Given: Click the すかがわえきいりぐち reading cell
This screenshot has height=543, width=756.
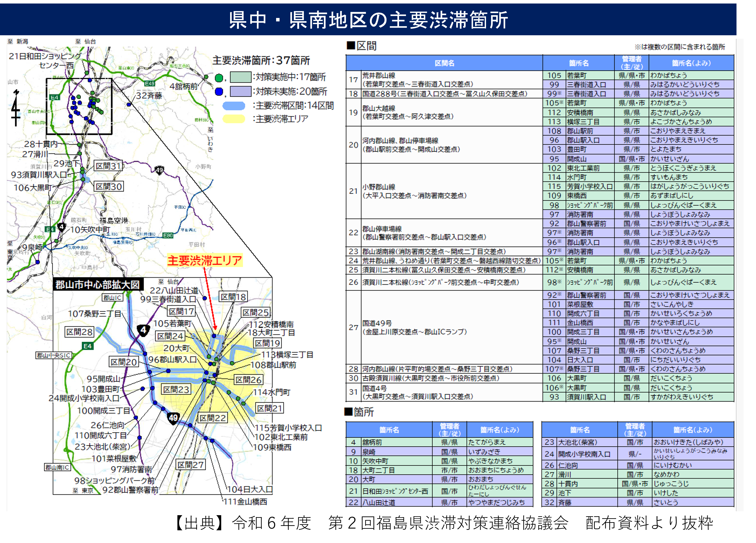Looking at the screenshot, I should pyautogui.click(x=691, y=397).
